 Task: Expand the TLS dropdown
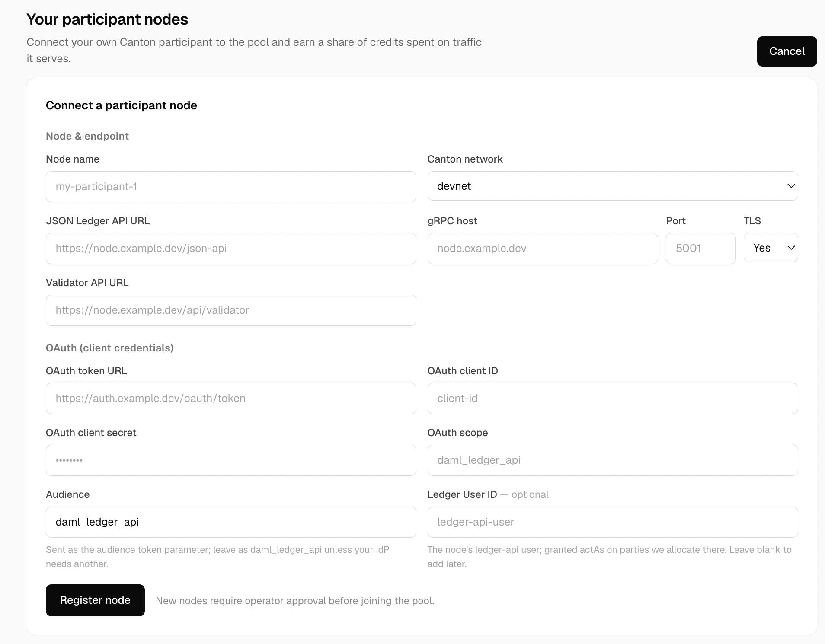[771, 248]
